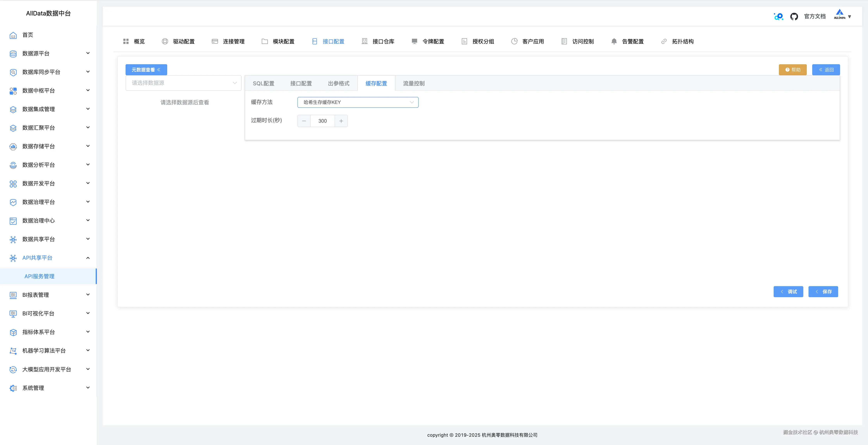Click the 保存 button
The width and height of the screenshot is (868, 445).
823,292
